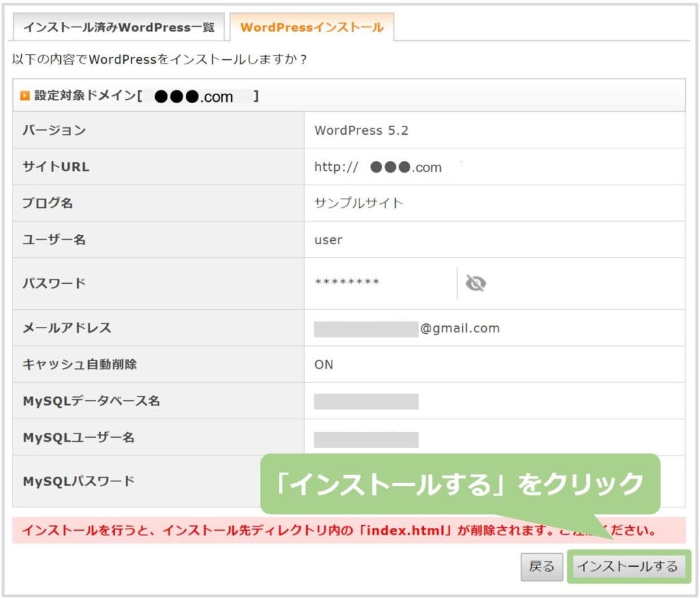Select the @gmail.com email address value
Image resolution: width=700 pixels, height=599 pixels.
pyautogui.click(x=407, y=328)
